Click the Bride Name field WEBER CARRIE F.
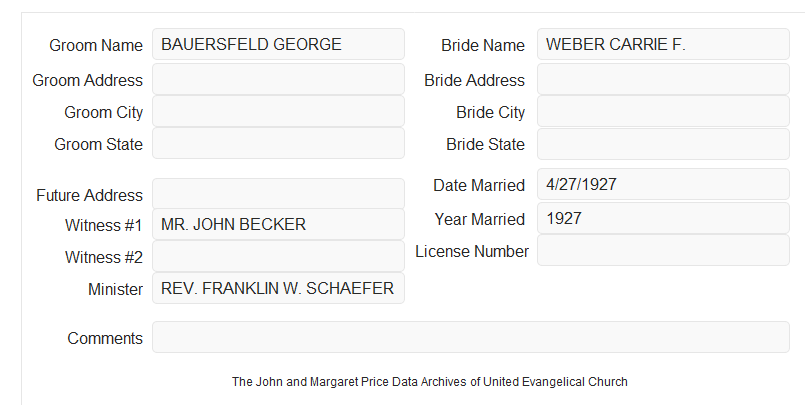This screenshot has height=405, width=805. pos(663,44)
